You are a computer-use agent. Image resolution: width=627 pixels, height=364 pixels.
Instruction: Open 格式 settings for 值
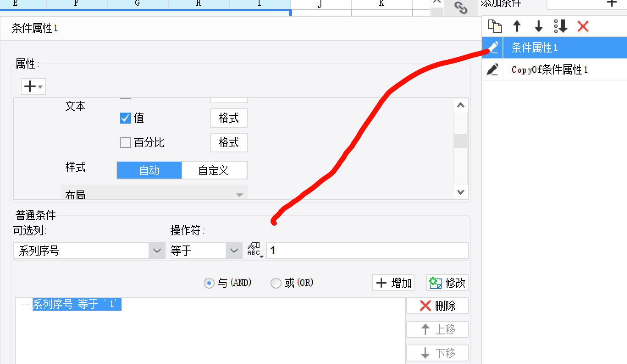click(x=229, y=118)
